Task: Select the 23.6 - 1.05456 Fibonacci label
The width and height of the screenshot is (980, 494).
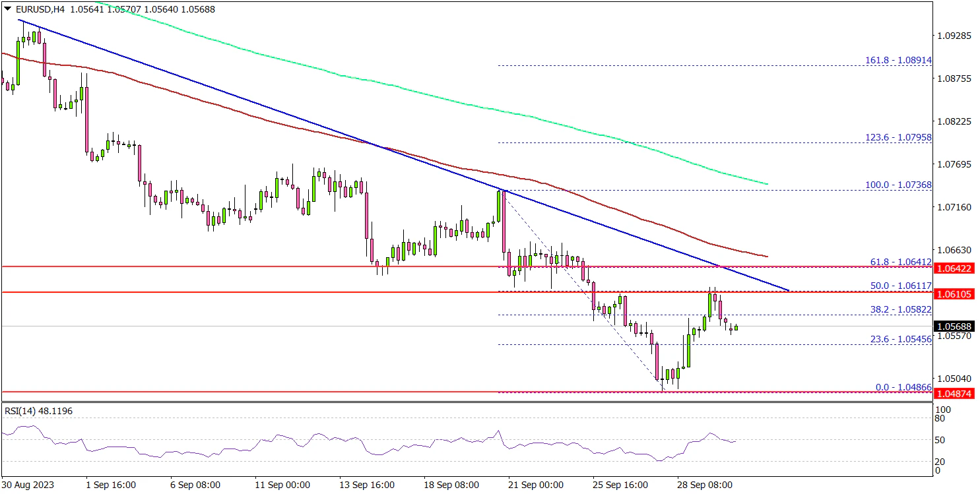Action: (x=900, y=339)
